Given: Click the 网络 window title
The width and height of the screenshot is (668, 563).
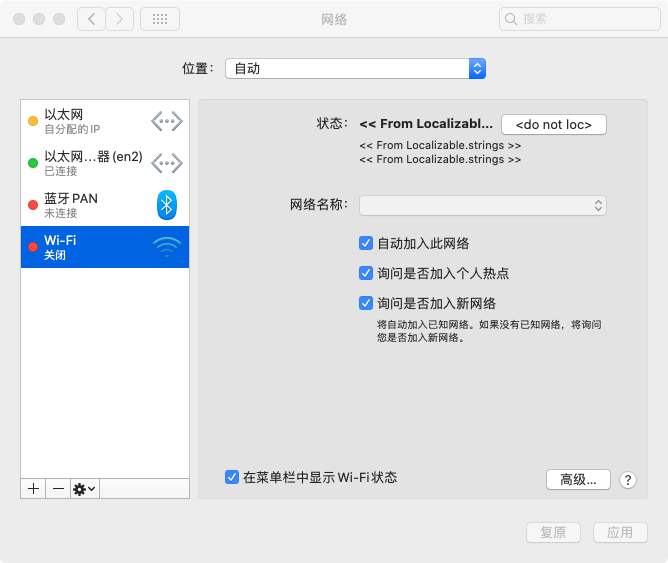Looking at the screenshot, I should point(334,19).
